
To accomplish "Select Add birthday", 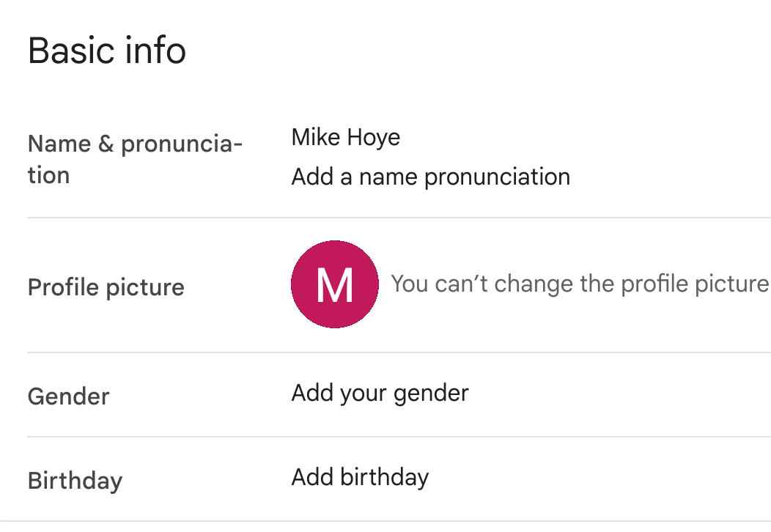I will click(360, 477).
